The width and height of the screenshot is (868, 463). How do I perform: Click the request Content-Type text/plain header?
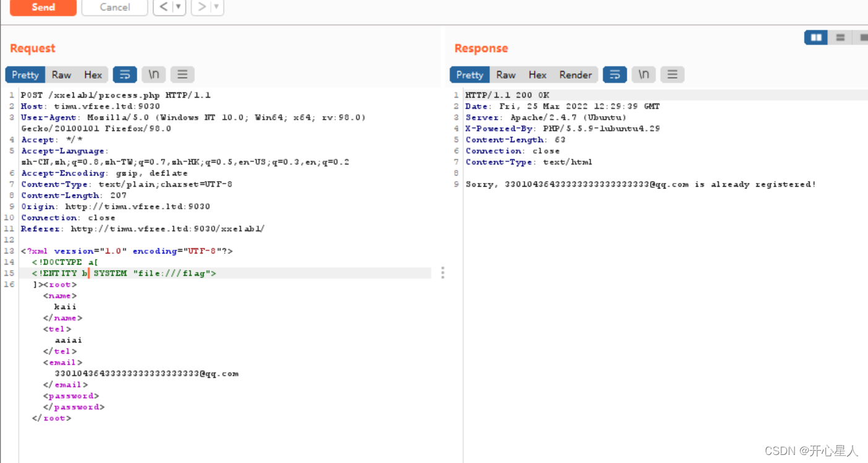tap(127, 184)
